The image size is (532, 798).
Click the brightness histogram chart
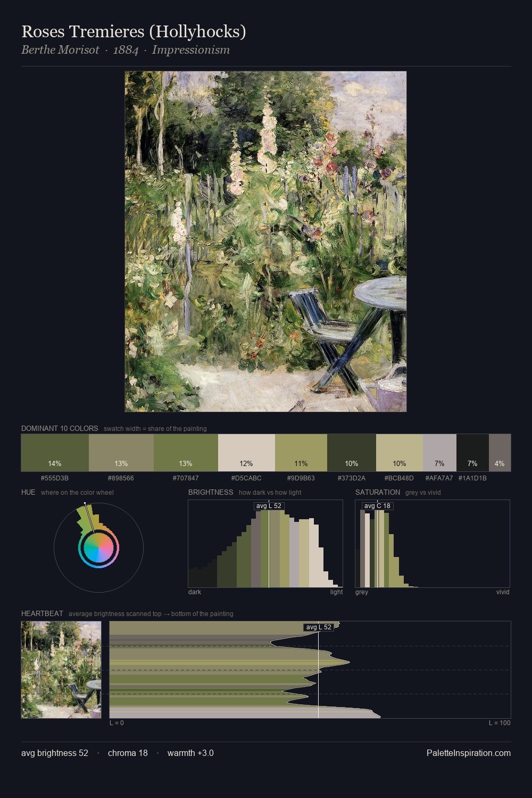(x=265, y=544)
